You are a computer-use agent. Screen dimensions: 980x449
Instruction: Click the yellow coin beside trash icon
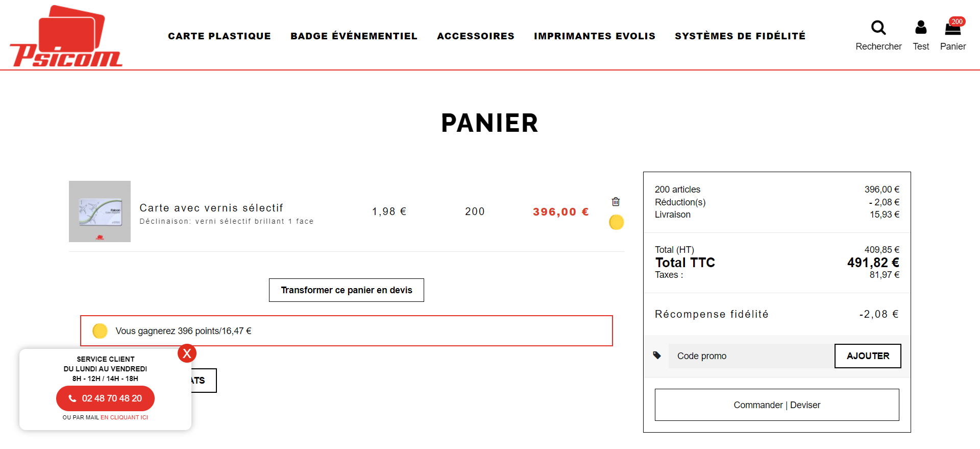click(x=617, y=222)
